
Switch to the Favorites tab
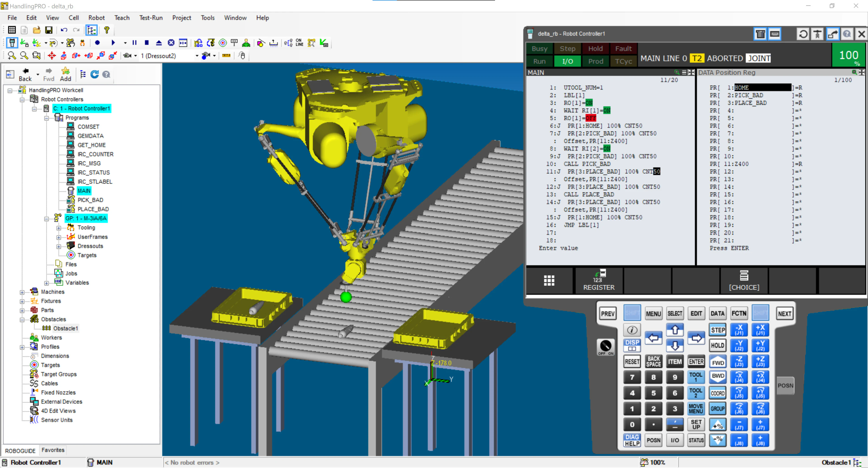tap(53, 450)
